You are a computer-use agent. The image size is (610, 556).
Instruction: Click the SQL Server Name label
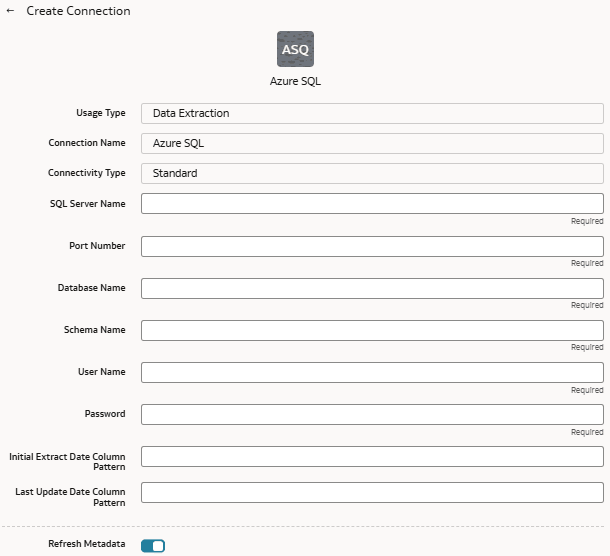88,203
